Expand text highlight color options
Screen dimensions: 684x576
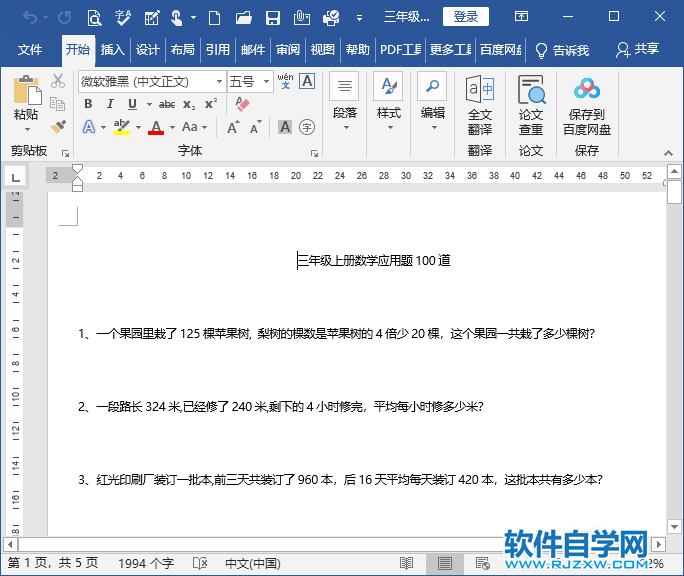tap(138, 127)
